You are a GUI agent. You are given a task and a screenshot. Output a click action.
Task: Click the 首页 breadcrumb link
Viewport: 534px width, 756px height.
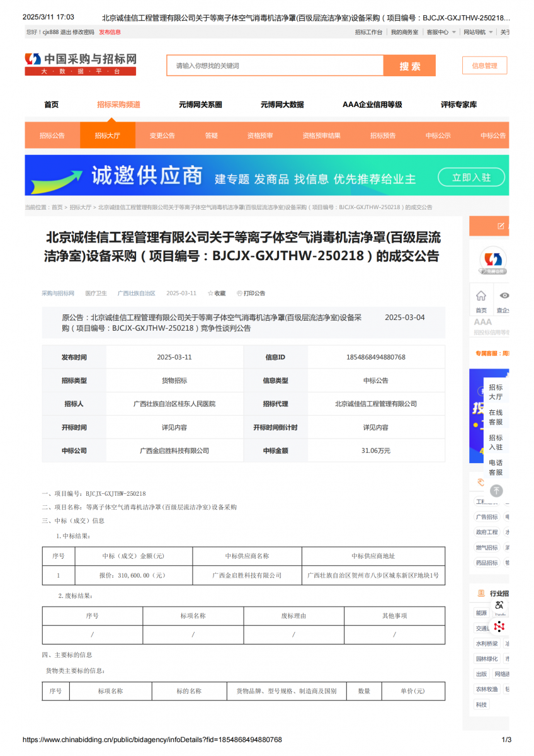pos(57,207)
